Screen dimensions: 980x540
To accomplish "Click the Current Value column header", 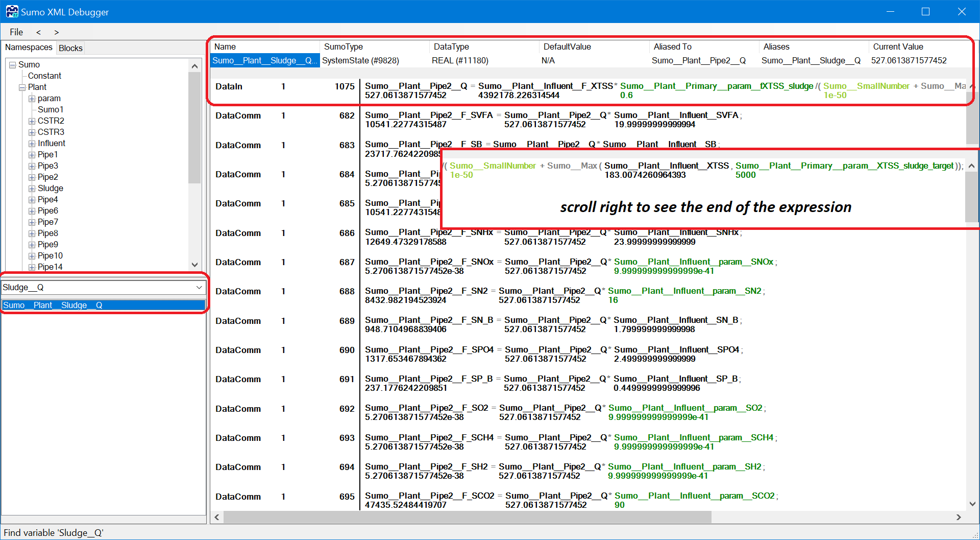I will 898,46.
